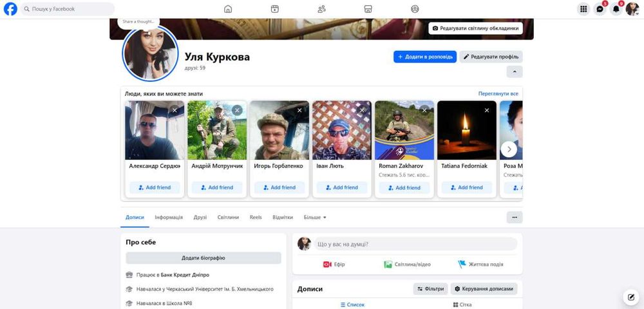Open Tatiana Fedorniak candle photo
Image resolution: width=644 pixels, height=309 pixels.
(x=466, y=130)
